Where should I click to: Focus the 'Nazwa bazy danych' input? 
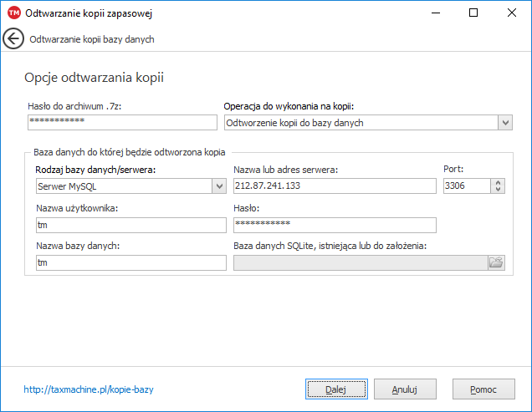pyautogui.click(x=131, y=262)
